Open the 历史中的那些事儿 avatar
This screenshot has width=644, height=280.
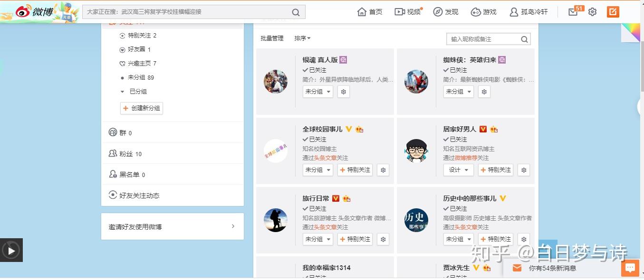pyautogui.click(x=416, y=220)
